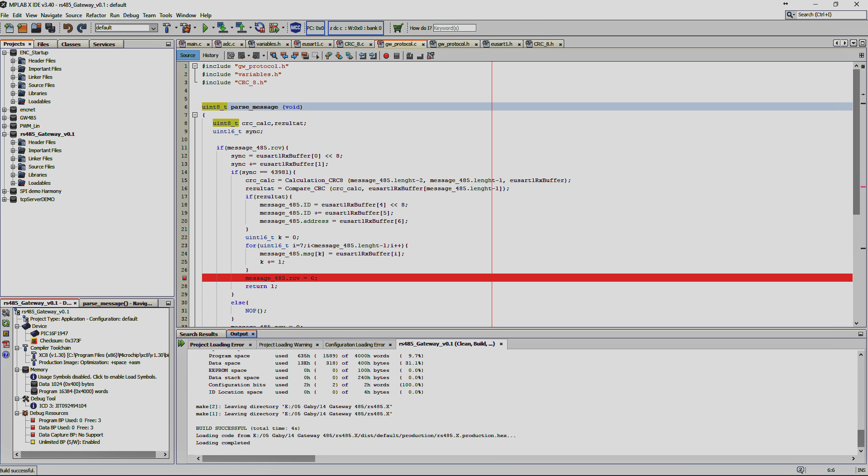Collapse the rs485_Gateway_v0.1 Source Files node
Image resolution: width=868 pixels, height=476 pixels.
tap(13, 167)
